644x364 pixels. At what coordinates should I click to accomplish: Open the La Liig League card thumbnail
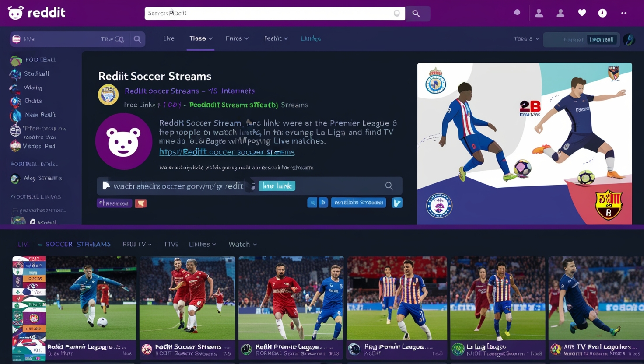[497, 298]
